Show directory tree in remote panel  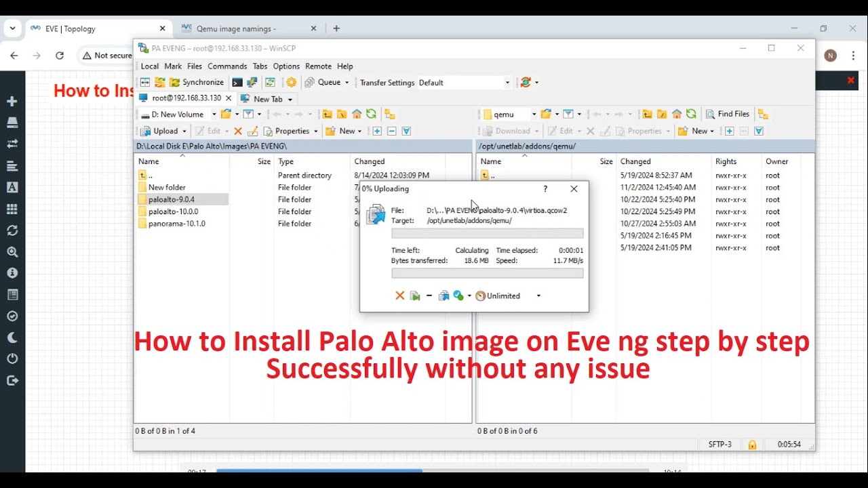(763, 114)
